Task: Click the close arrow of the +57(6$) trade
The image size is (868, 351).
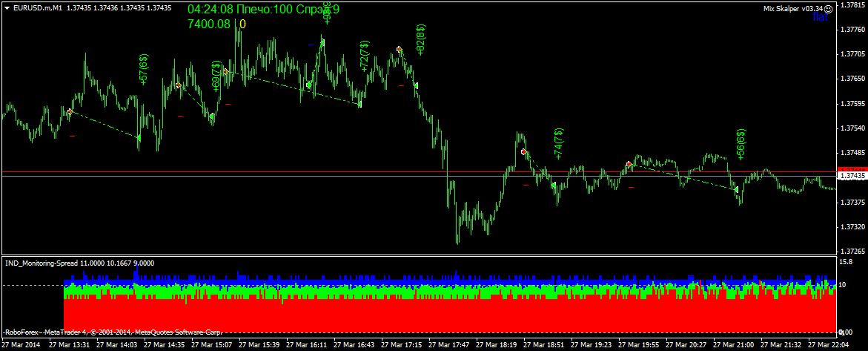Action: coord(139,137)
